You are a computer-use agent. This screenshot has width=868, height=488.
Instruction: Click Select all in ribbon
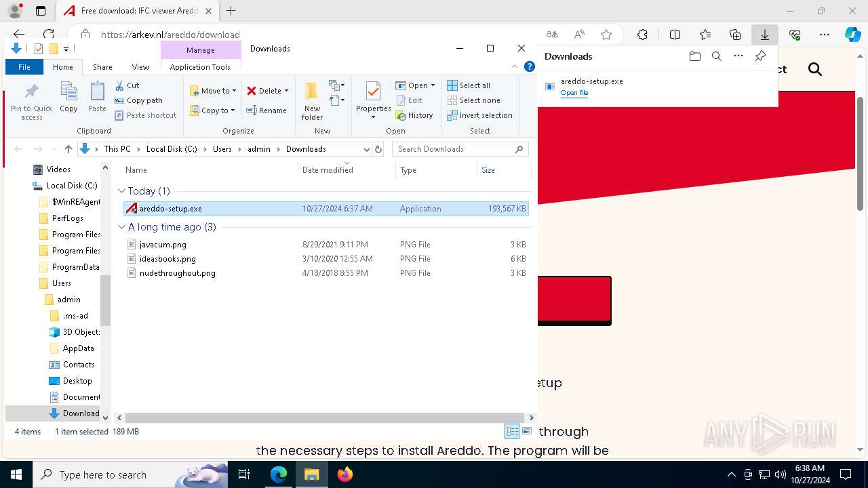[x=469, y=85]
